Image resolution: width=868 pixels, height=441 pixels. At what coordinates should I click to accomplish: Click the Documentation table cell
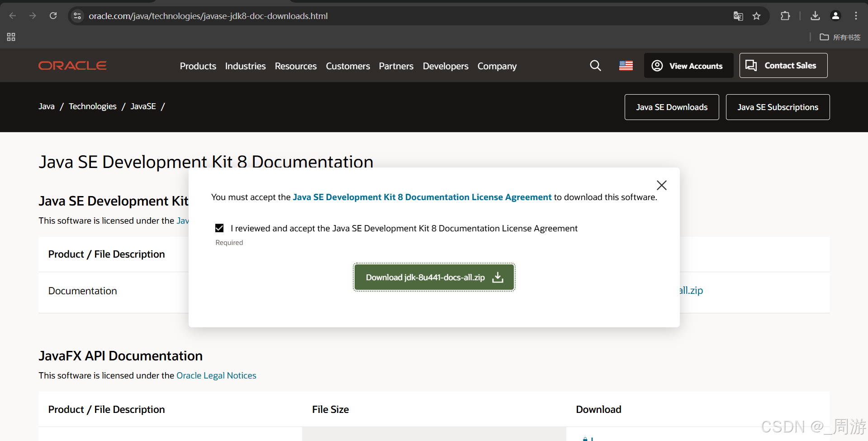pyautogui.click(x=83, y=291)
